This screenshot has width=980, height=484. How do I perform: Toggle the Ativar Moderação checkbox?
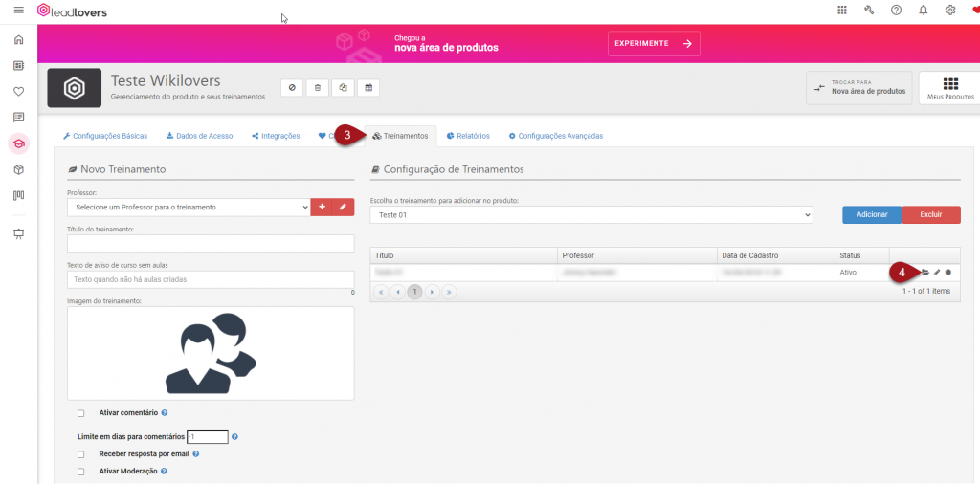click(x=81, y=472)
